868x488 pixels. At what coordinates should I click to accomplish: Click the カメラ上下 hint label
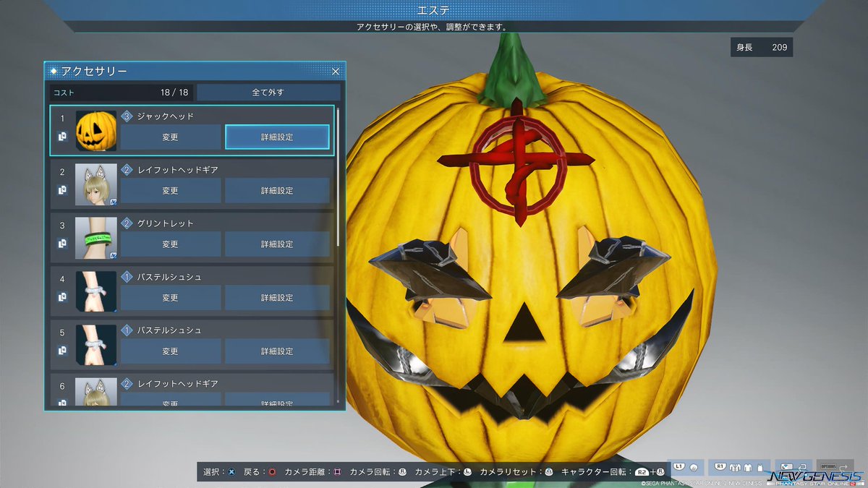436,472
